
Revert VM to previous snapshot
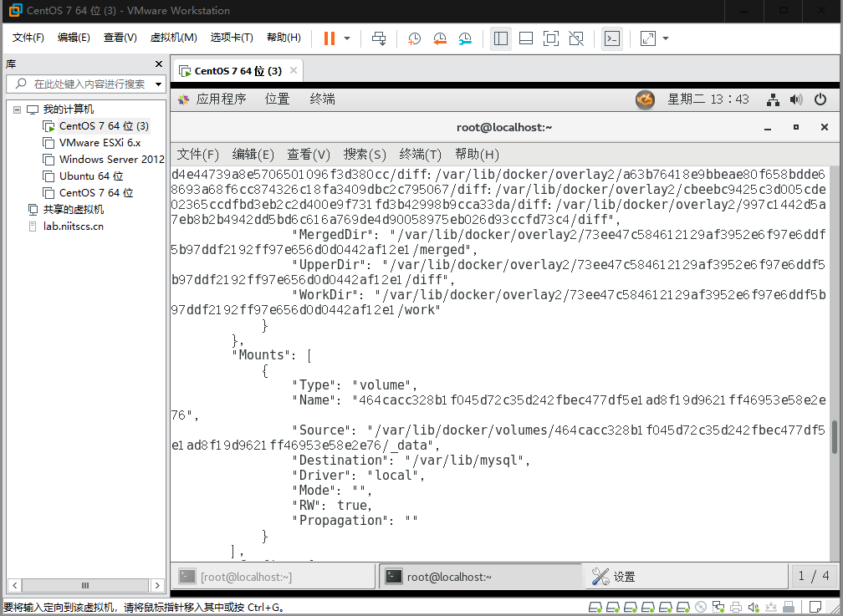tap(440, 38)
